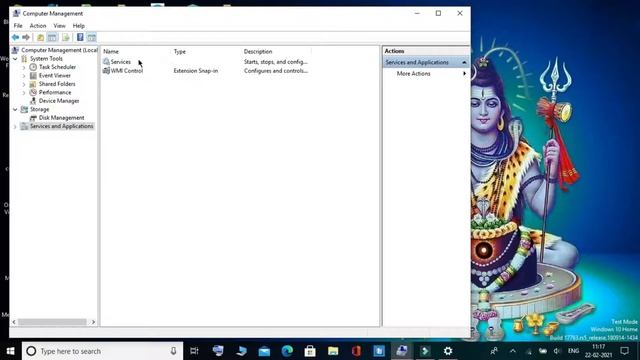
Task: Expand Services and Applications tree node
Action: pyautogui.click(x=16, y=127)
